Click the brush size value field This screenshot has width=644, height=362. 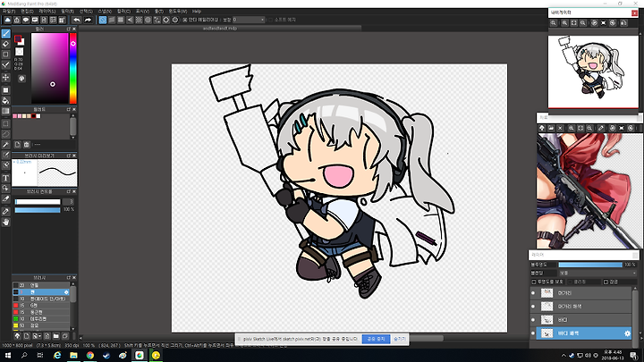(x=69, y=201)
